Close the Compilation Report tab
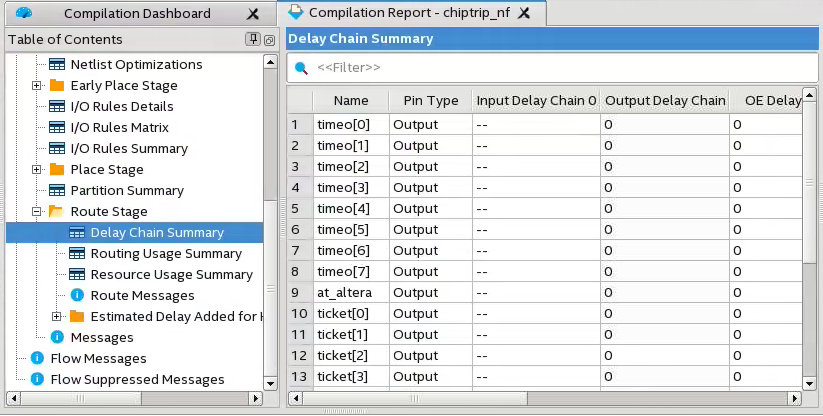 pyautogui.click(x=522, y=13)
